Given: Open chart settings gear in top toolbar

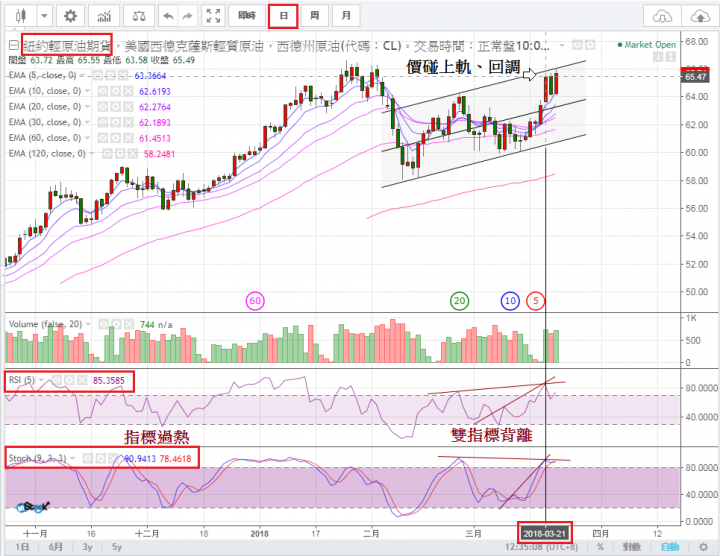Looking at the screenshot, I should [x=70, y=16].
